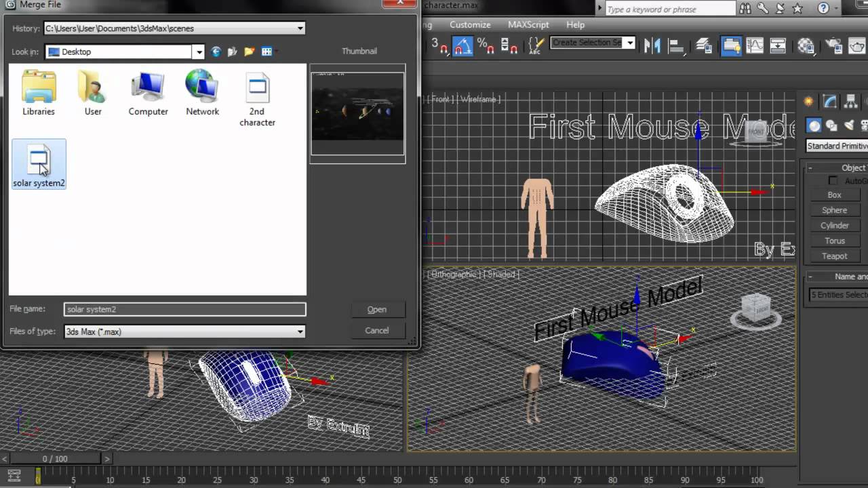Select the Libraries folder icon
The width and height of the screenshot is (868, 488).
pyautogui.click(x=39, y=94)
